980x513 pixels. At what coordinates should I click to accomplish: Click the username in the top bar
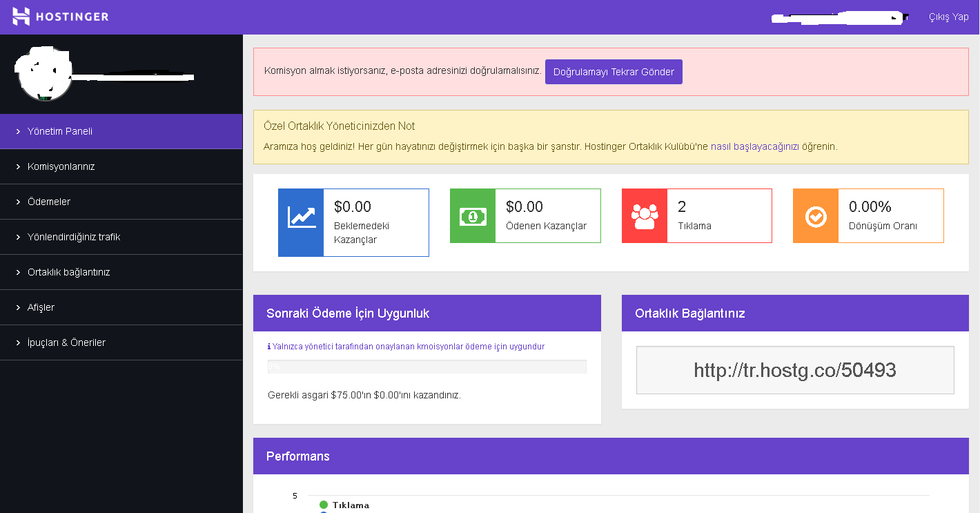[839, 17]
